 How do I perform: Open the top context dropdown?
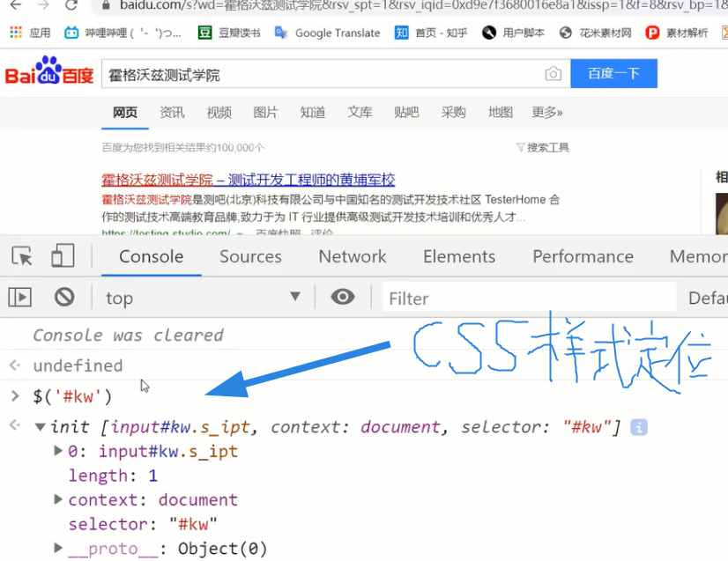(203, 298)
